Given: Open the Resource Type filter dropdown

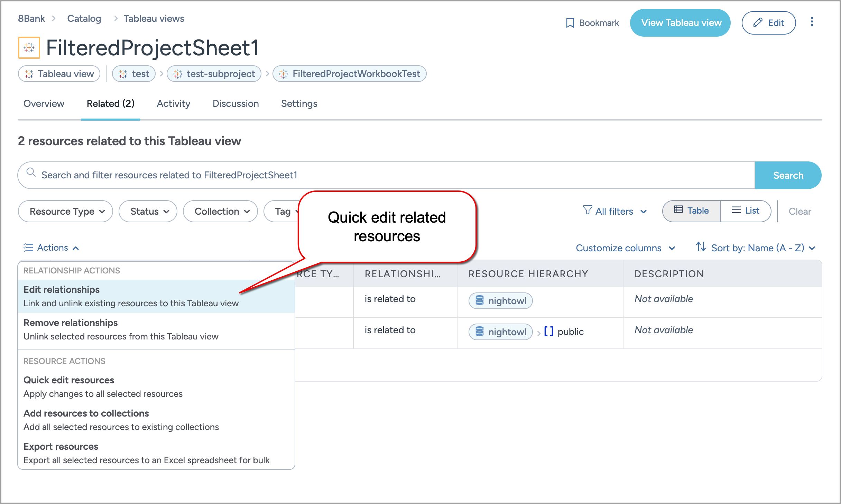Looking at the screenshot, I should 65,211.
